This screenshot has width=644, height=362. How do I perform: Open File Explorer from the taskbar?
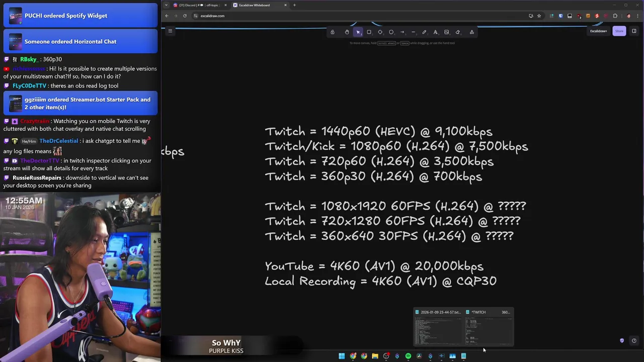375,356
